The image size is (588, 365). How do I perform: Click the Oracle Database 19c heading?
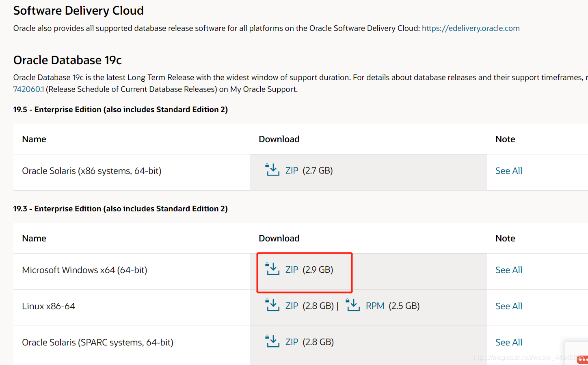pyautogui.click(x=67, y=60)
